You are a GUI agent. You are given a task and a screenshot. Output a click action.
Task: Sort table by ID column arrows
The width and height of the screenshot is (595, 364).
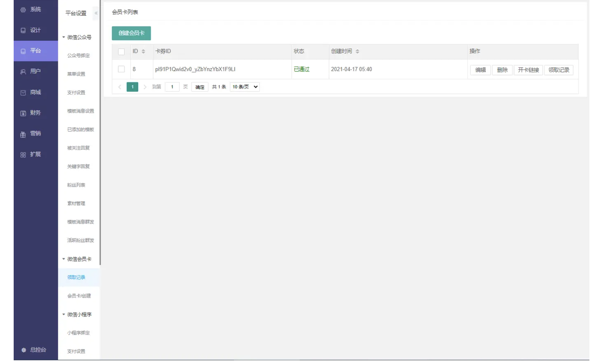pyautogui.click(x=143, y=52)
